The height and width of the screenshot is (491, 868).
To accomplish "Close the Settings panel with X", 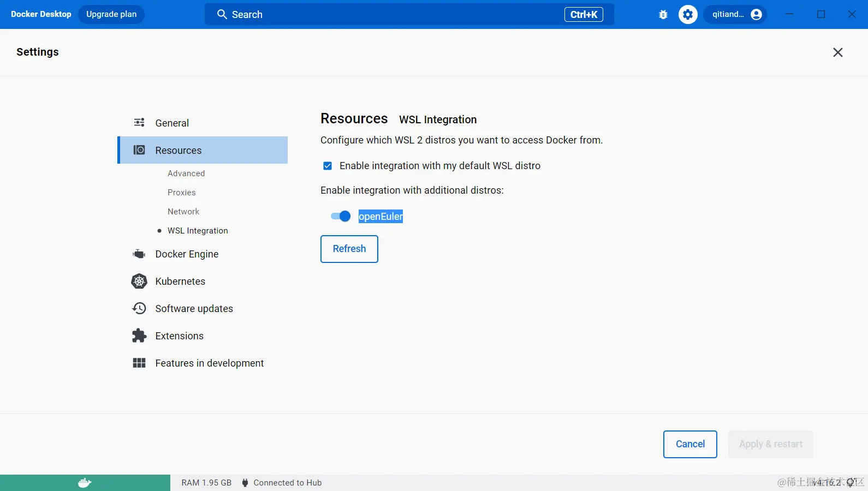I will tap(838, 52).
